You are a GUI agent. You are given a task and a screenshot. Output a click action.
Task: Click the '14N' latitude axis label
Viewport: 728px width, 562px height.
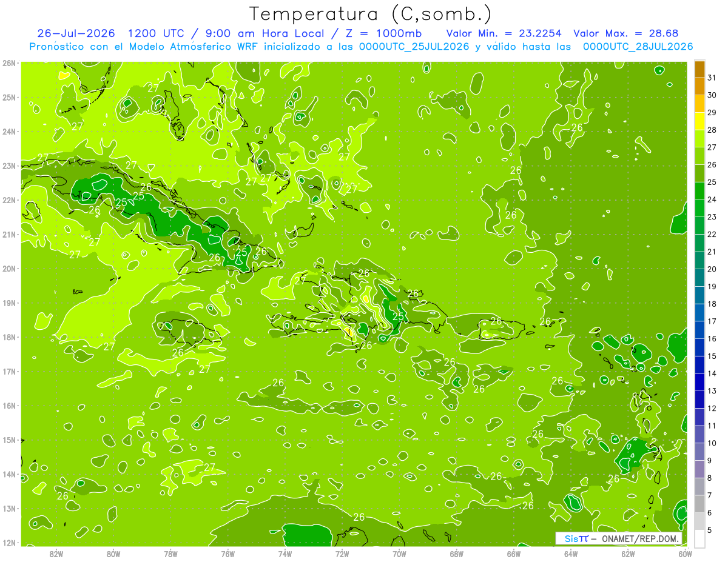point(8,474)
